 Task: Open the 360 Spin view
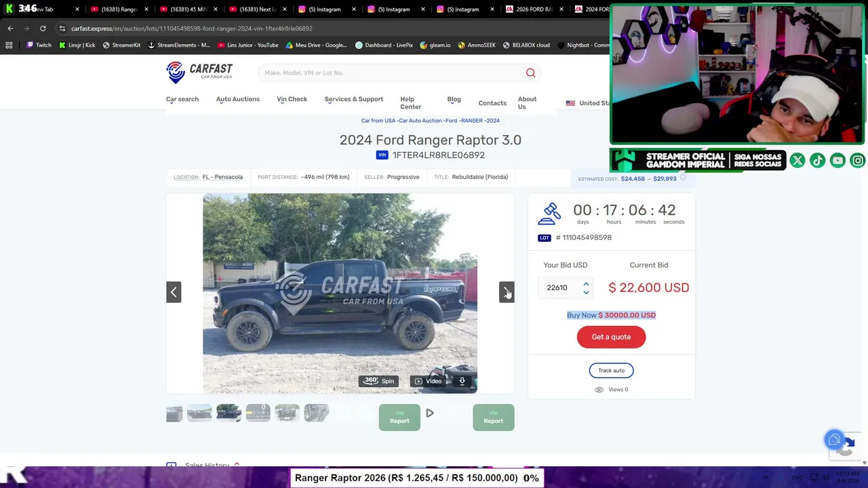(379, 381)
